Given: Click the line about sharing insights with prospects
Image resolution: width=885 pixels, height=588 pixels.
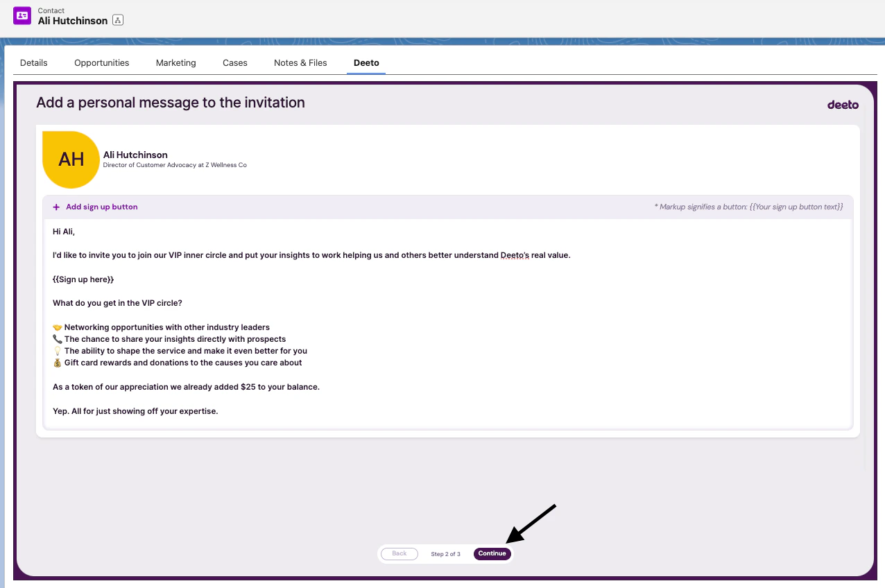Looking at the screenshot, I should pyautogui.click(x=169, y=339).
